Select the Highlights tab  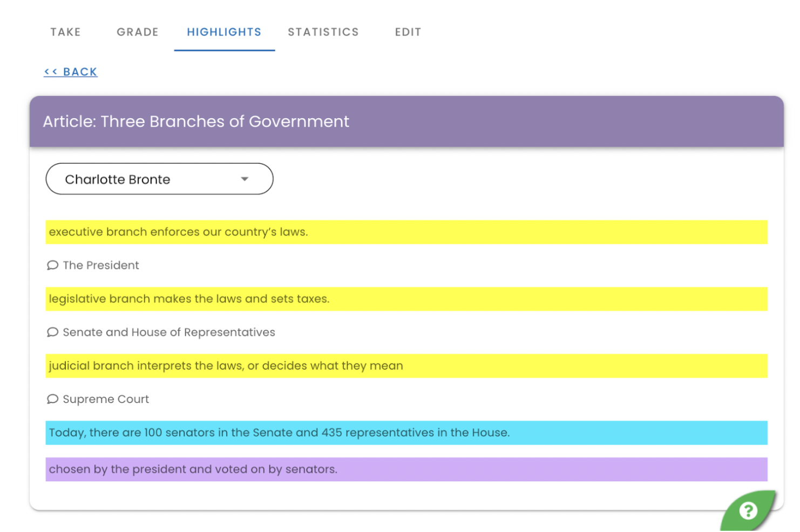tap(224, 32)
